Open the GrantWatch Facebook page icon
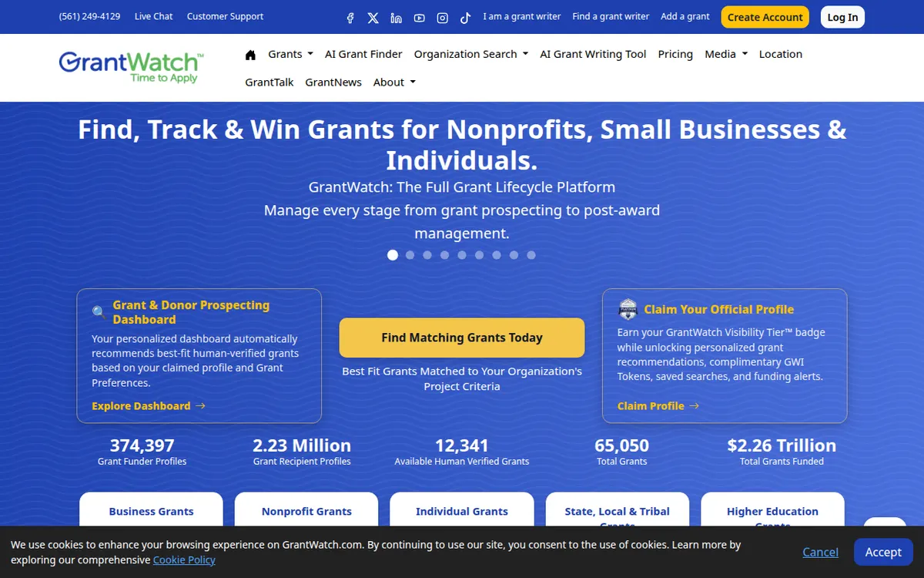This screenshot has width=924, height=578. 350,18
